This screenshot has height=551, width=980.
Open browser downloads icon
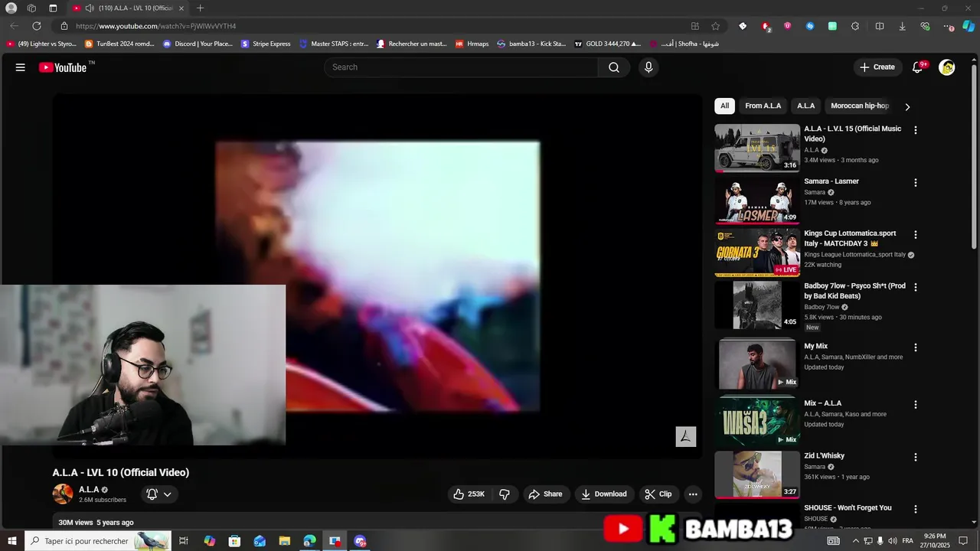(x=902, y=26)
